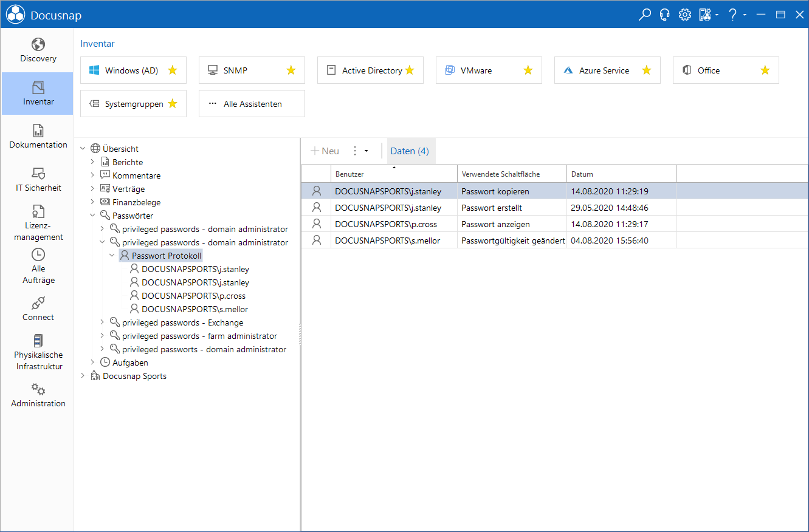This screenshot has height=532, width=809.
Task: Open Alle Aufträge in sidebar
Action: (38, 267)
